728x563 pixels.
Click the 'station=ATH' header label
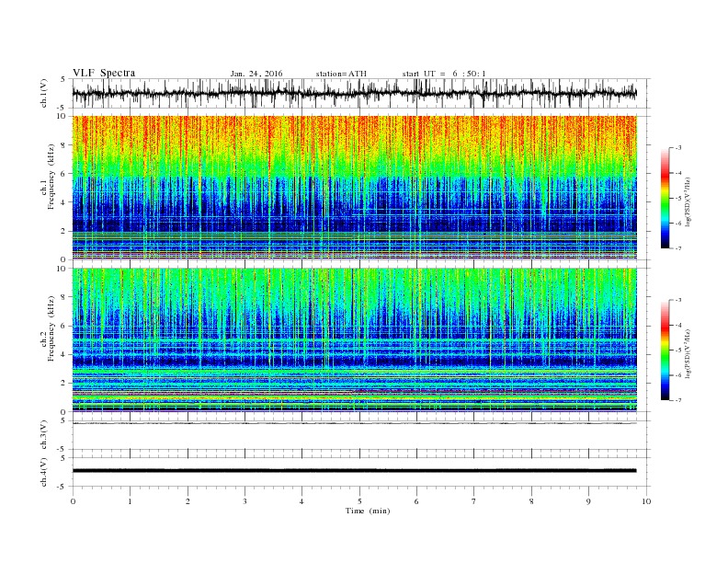pyautogui.click(x=341, y=74)
